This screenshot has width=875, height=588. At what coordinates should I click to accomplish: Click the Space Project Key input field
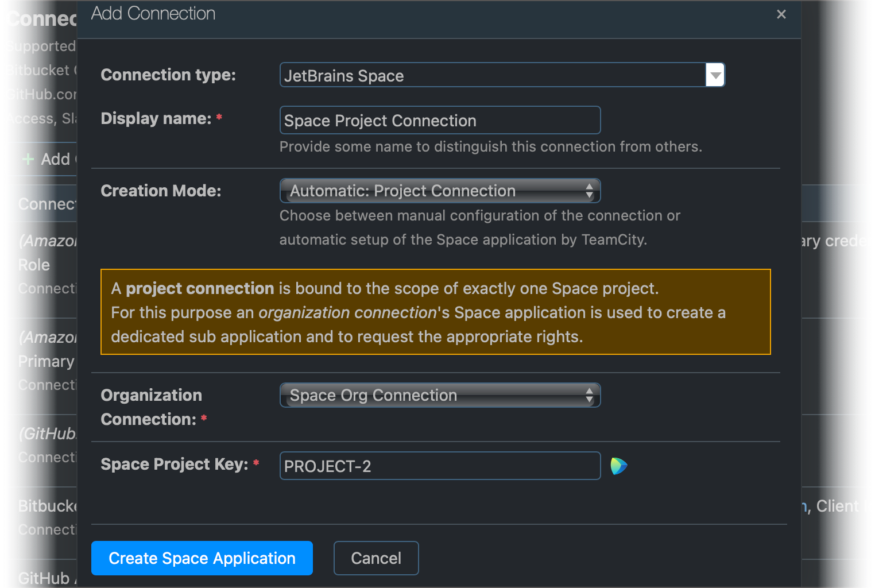tap(440, 466)
